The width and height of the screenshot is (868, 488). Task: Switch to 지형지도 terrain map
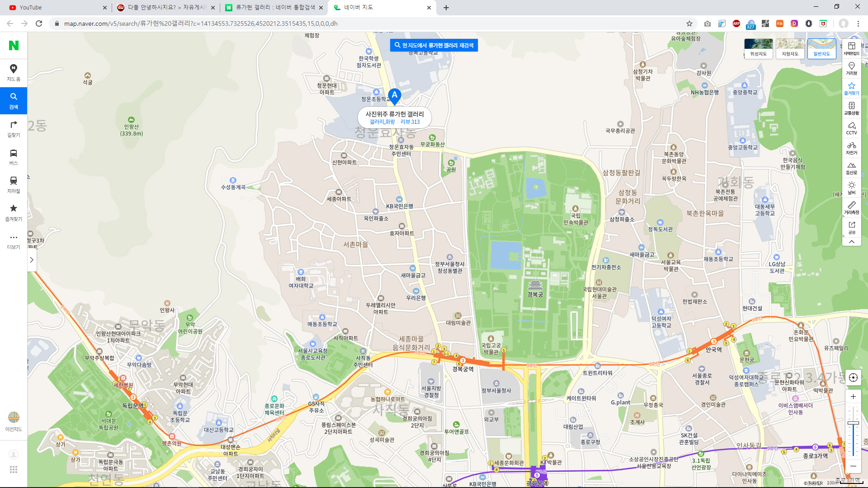790,48
